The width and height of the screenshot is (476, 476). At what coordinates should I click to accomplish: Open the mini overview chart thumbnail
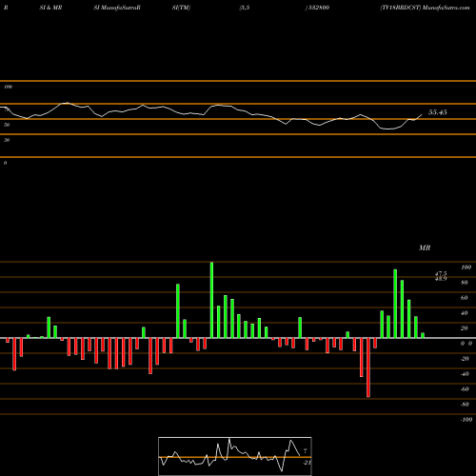tap(235, 456)
